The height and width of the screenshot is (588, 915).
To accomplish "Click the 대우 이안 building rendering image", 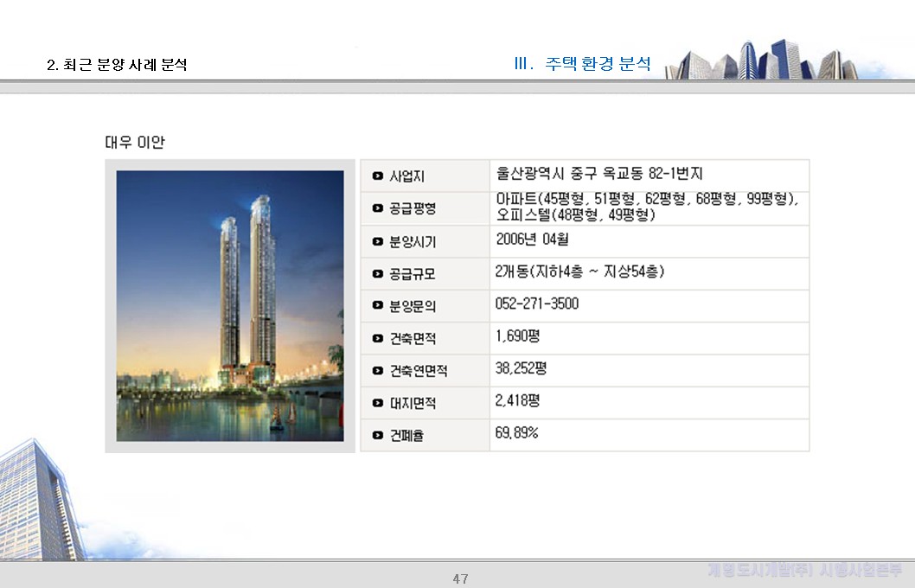I will click(228, 304).
